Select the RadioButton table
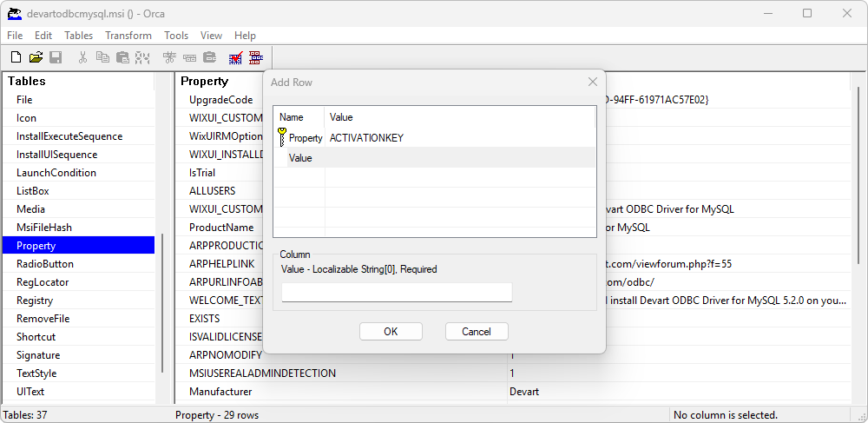The image size is (868, 423). [x=79, y=264]
